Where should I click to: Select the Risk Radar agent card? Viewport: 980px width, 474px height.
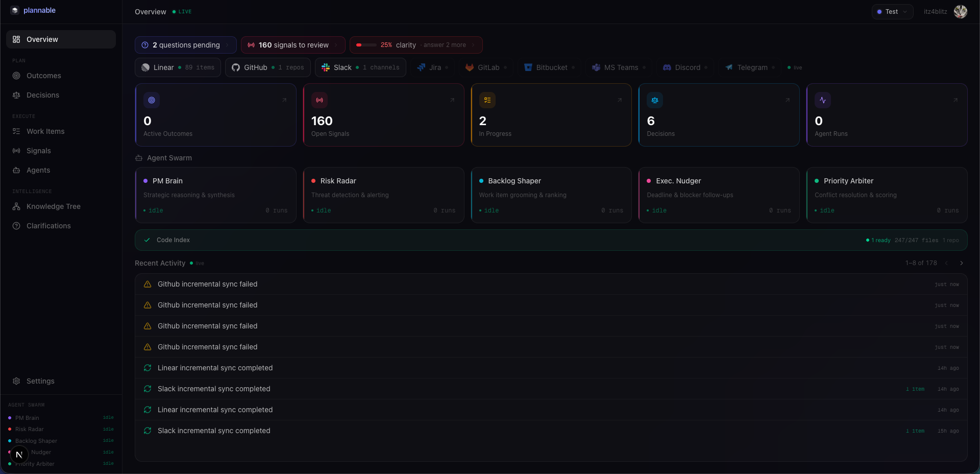pos(383,195)
